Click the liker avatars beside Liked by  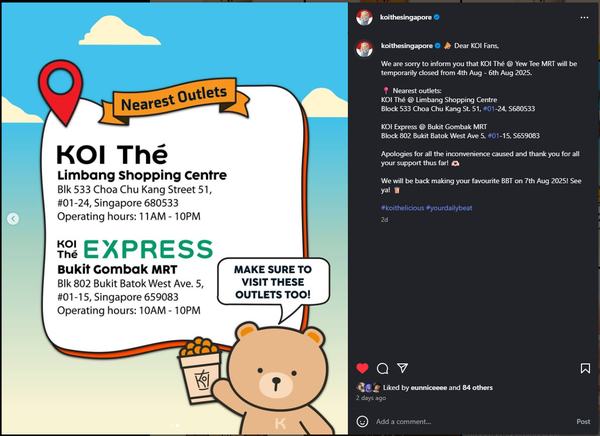(x=368, y=387)
